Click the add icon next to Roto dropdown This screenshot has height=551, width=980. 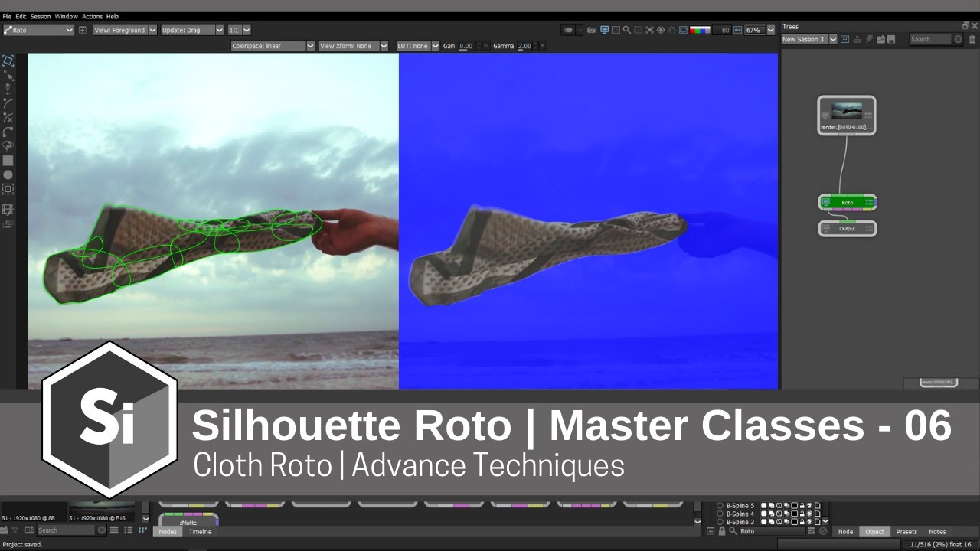point(83,30)
